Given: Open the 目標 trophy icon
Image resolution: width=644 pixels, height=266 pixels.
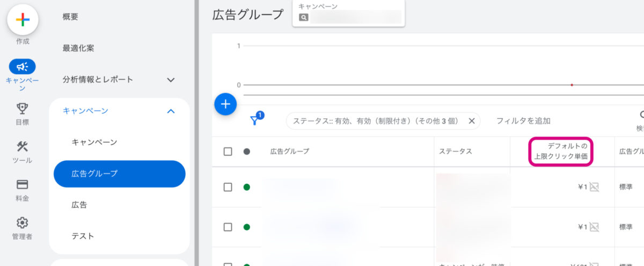Looking at the screenshot, I should coord(23,109).
